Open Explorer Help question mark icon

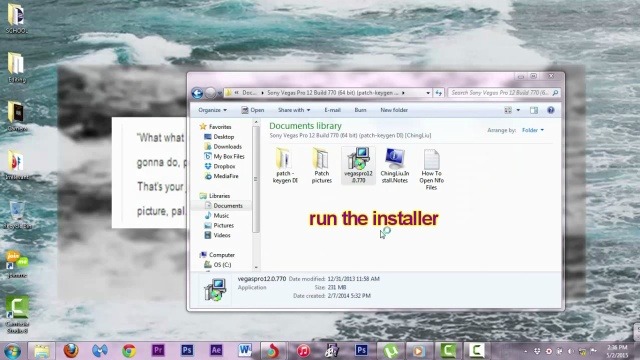pos(551,110)
